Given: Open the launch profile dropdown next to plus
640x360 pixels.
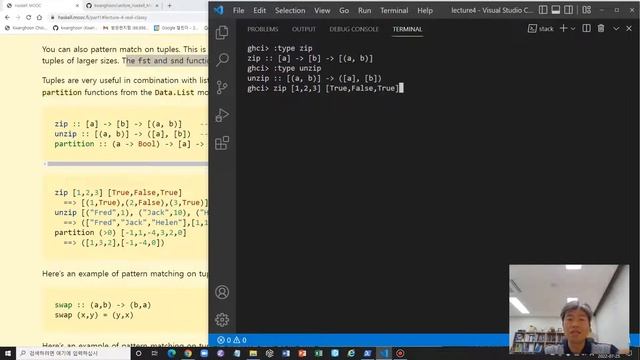Looking at the screenshot, I should pos(573,28).
